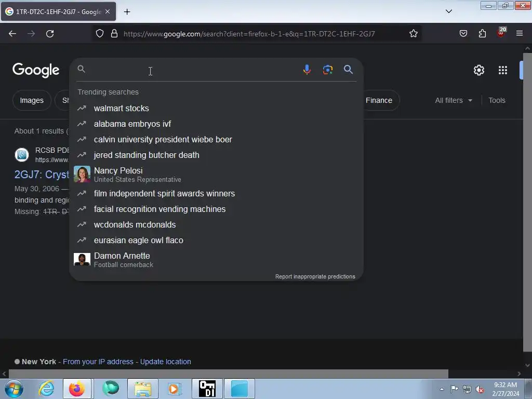Open Google quick settings gear
Image resolution: width=532 pixels, height=399 pixels.
coord(478,70)
